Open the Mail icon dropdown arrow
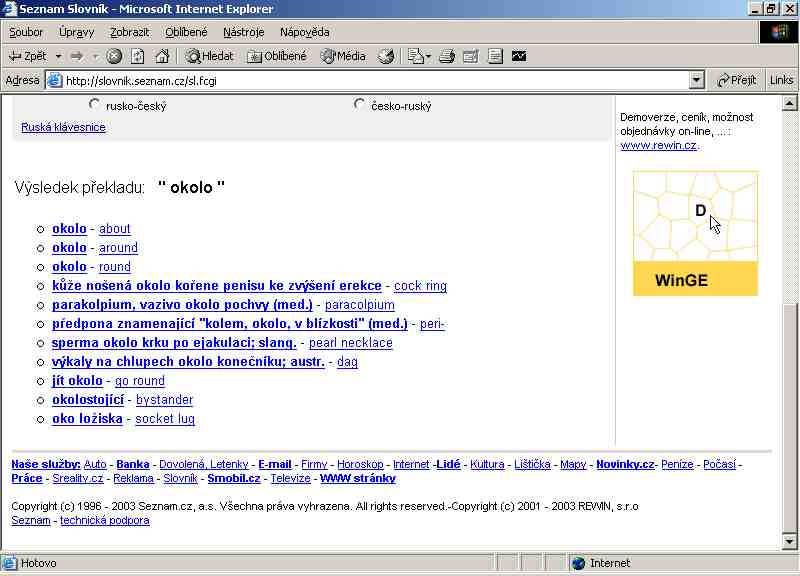Image resolution: width=800 pixels, height=576 pixels. click(x=428, y=56)
